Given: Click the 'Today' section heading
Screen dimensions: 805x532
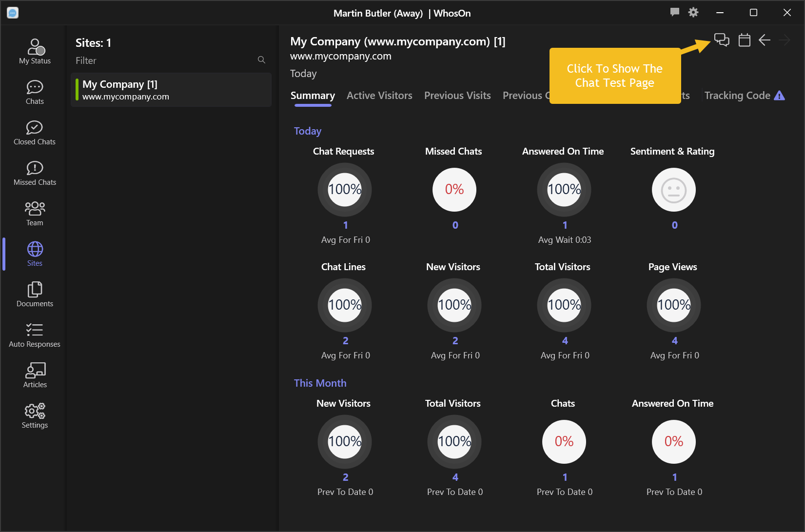Looking at the screenshot, I should click(308, 131).
